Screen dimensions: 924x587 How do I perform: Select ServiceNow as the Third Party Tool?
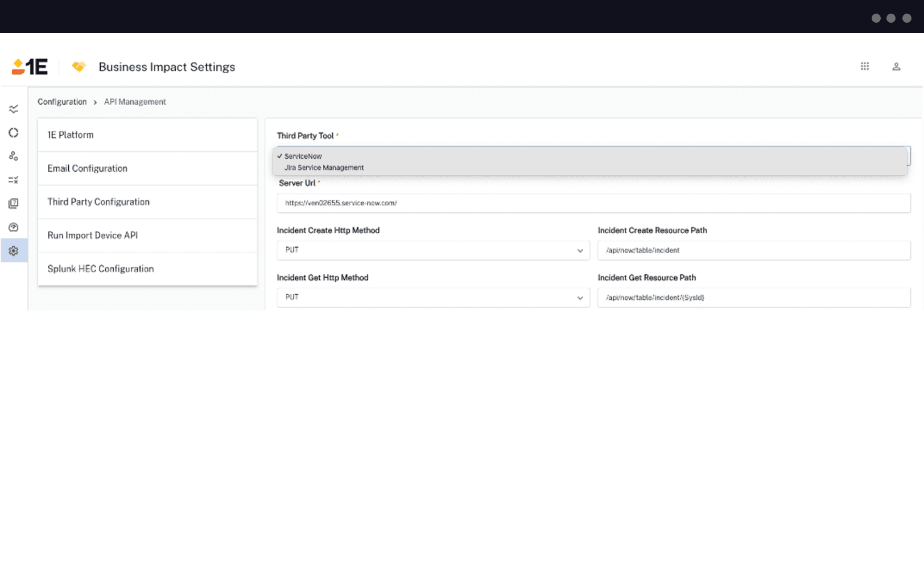303,156
